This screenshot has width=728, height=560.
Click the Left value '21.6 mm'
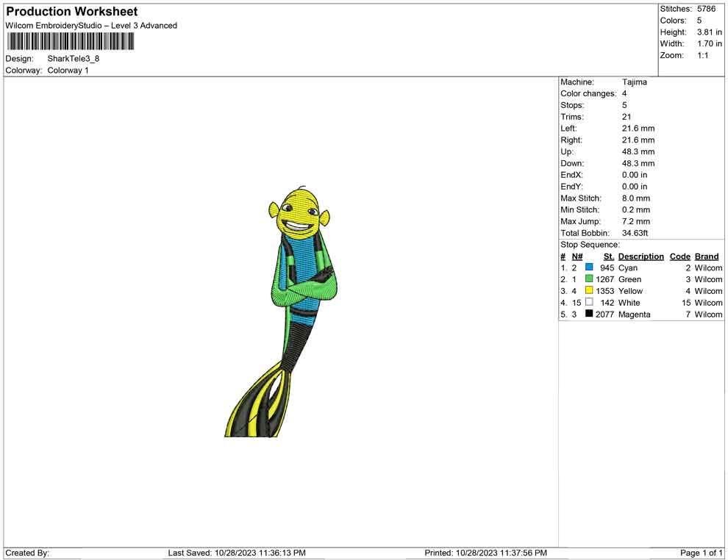click(x=638, y=128)
